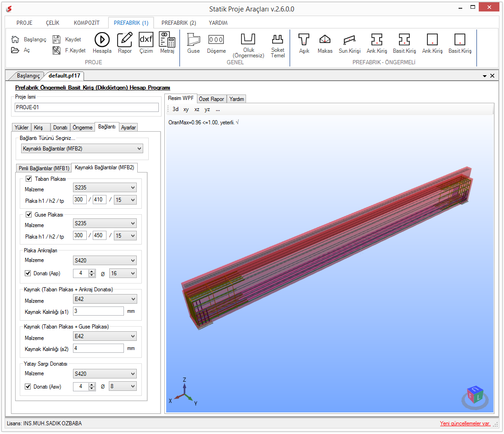The image size is (504, 434).
Task: Open the KOMPOZİT ribbon tab
Action: [87, 23]
